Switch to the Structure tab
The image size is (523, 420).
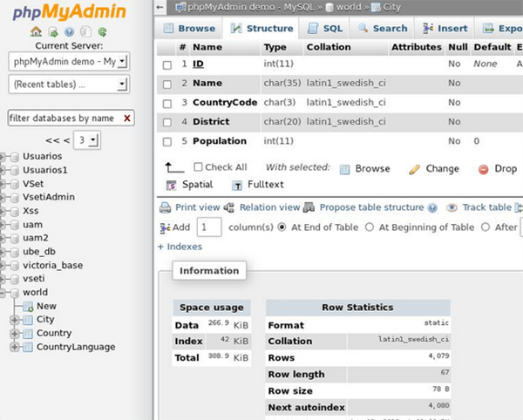pos(261,29)
